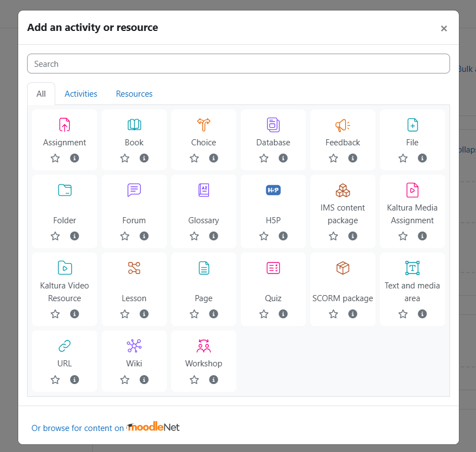The width and height of the screenshot is (476, 452).
Task: Add an H5P activity
Action: [273, 190]
